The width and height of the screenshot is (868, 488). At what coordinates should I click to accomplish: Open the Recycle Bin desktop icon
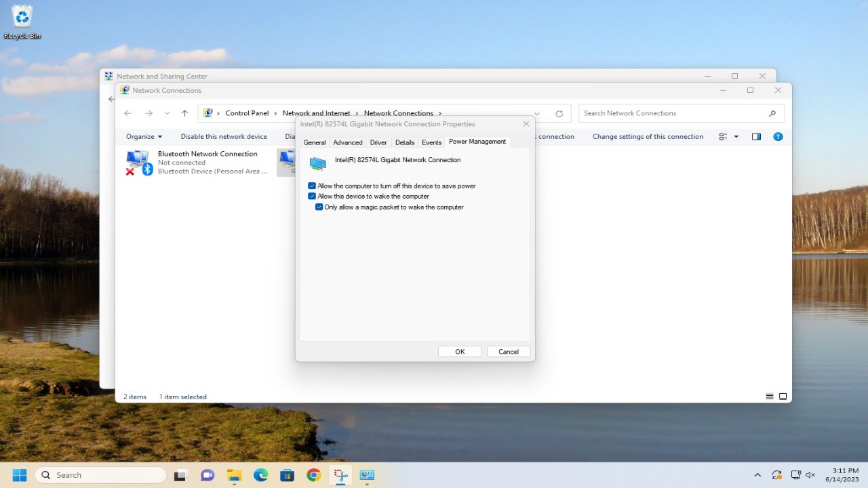22,22
